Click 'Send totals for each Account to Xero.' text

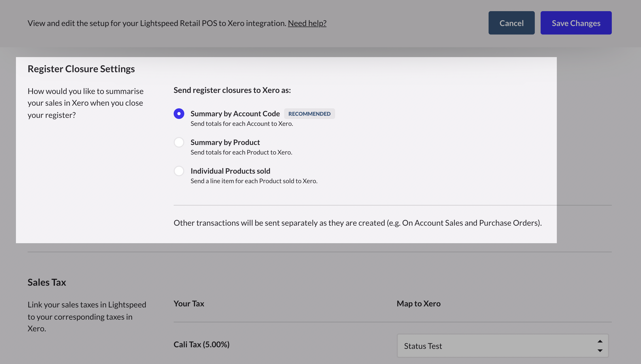tap(242, 123)
